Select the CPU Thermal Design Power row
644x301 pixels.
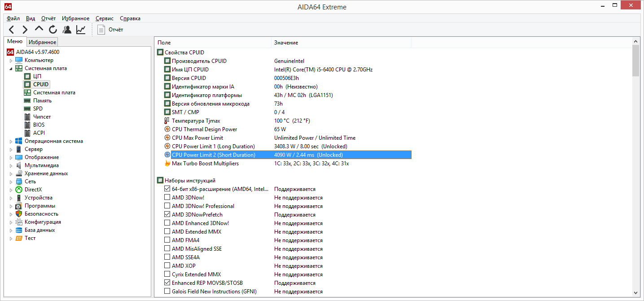pos(204,129)
